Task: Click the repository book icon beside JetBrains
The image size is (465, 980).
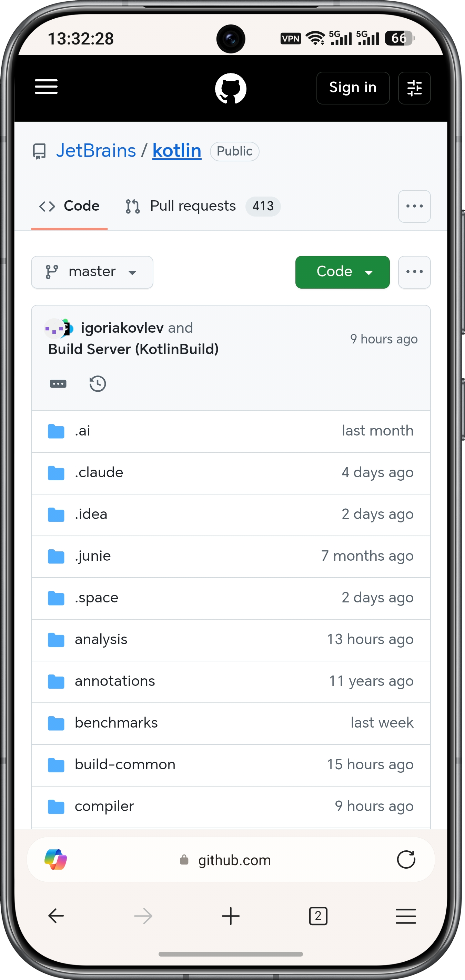Action: click(39, 151)
